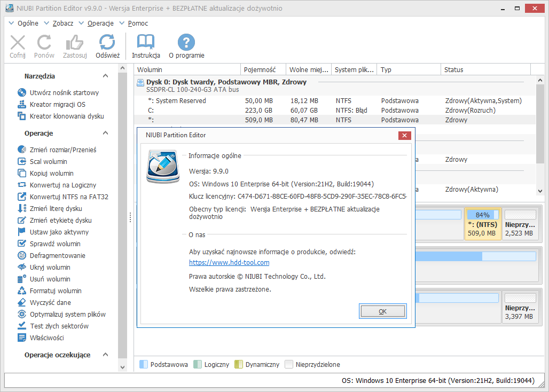
Task: Sort by the Typ column header
Action: click(x=409, y=69)
